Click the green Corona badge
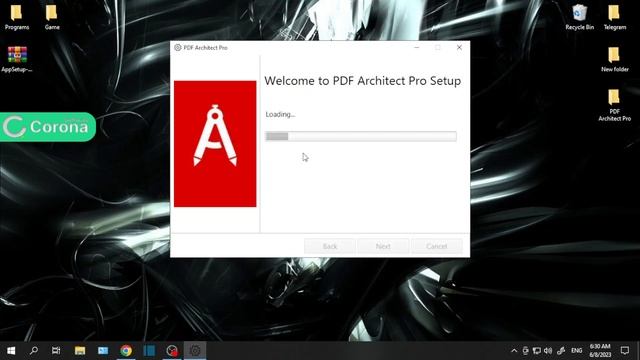640x360 pixels. [48, 127]
